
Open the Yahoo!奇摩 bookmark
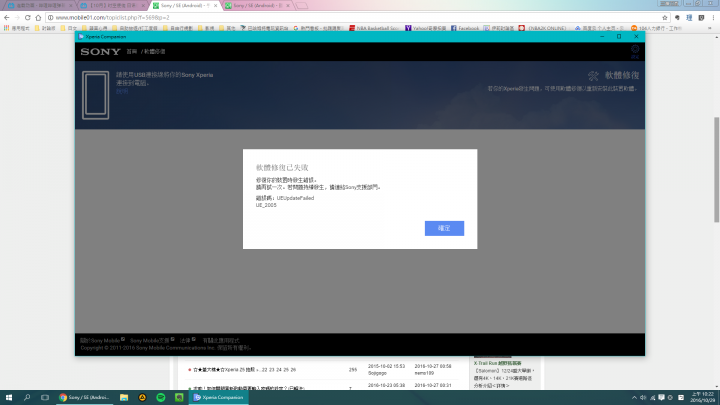click(x=426, y=28)
